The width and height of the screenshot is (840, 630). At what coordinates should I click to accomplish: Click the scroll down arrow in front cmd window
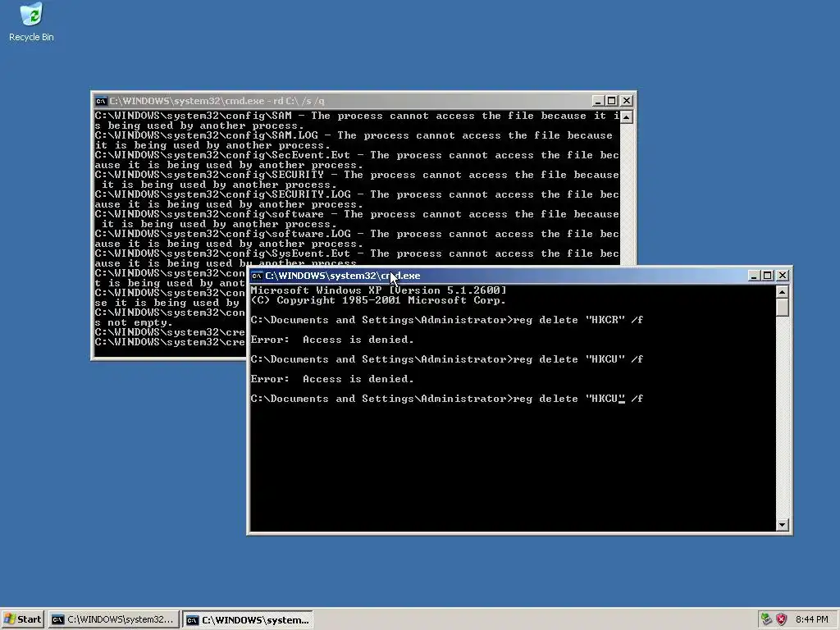pyautogui.click(x=782, y=525)
